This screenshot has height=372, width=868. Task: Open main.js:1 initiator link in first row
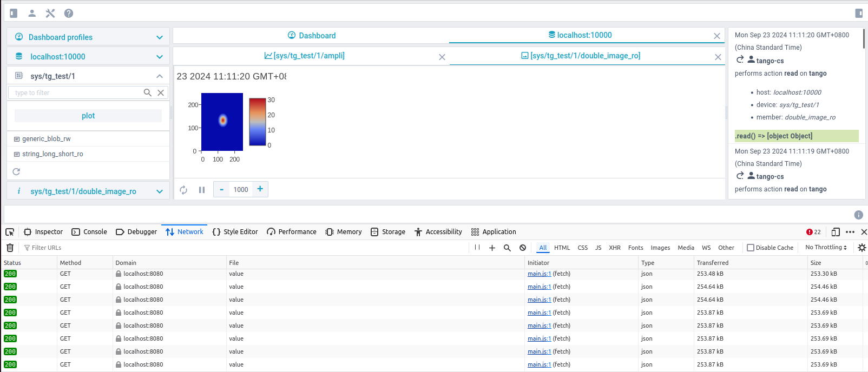click(539, 274)
